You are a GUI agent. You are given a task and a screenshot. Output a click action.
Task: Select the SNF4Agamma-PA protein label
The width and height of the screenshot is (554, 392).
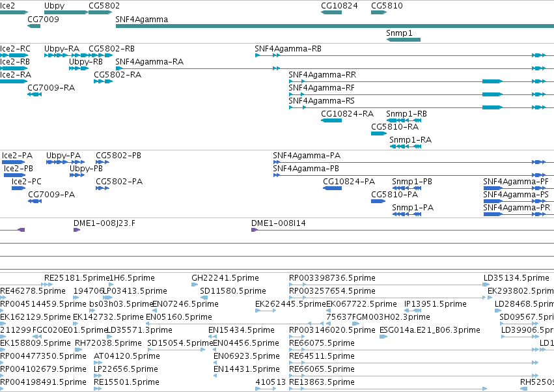tap(307, 156)
